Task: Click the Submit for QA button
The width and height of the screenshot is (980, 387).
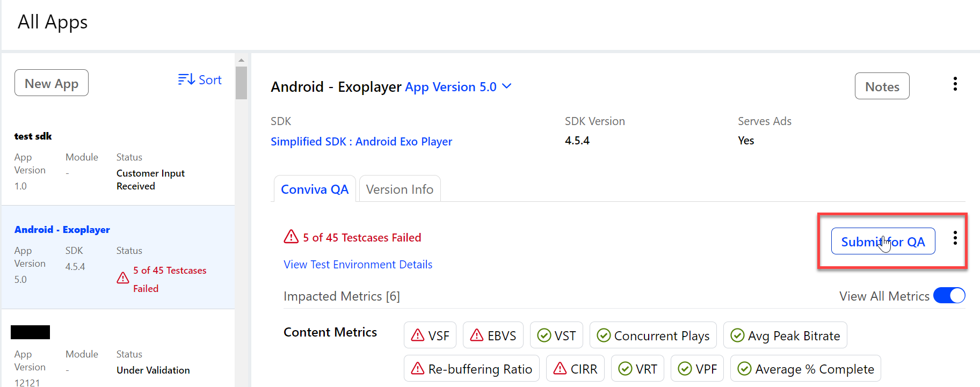Action: pos(883,242)
